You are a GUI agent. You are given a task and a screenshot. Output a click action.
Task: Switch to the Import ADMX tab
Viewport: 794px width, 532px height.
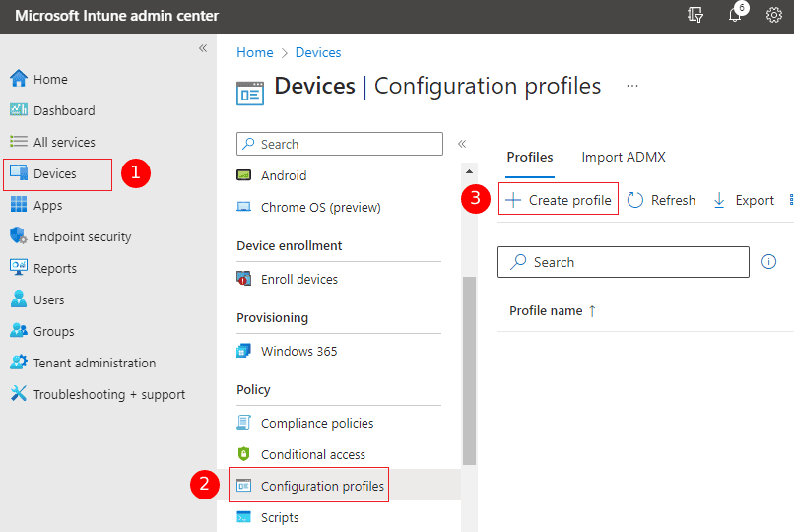(624, 157)
